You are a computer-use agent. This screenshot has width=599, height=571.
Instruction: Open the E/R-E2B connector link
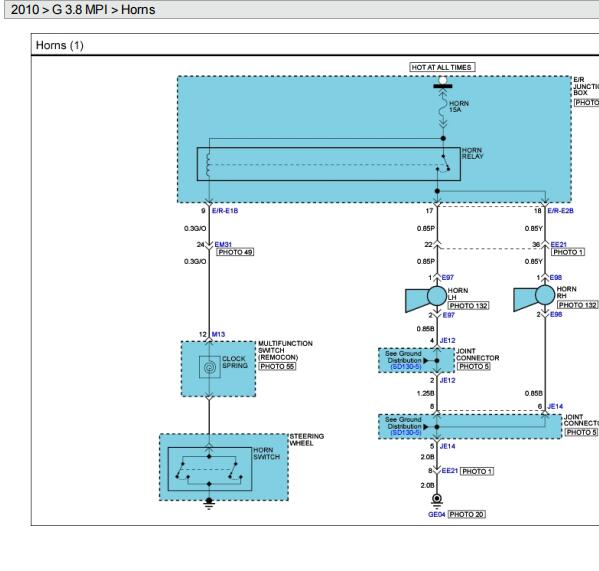[x=560, y=211]
